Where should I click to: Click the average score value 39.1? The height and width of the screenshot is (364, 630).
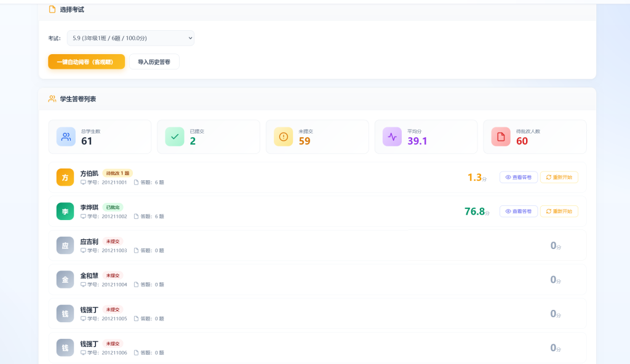click(x=417, y=141)
